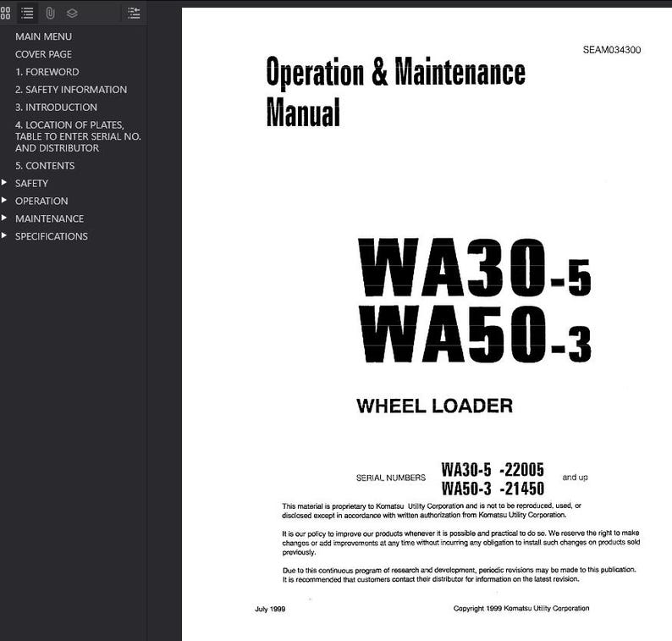Expand the OPERATION bookmark section
This screenshot has height=641, width=672.
(4, 200)
